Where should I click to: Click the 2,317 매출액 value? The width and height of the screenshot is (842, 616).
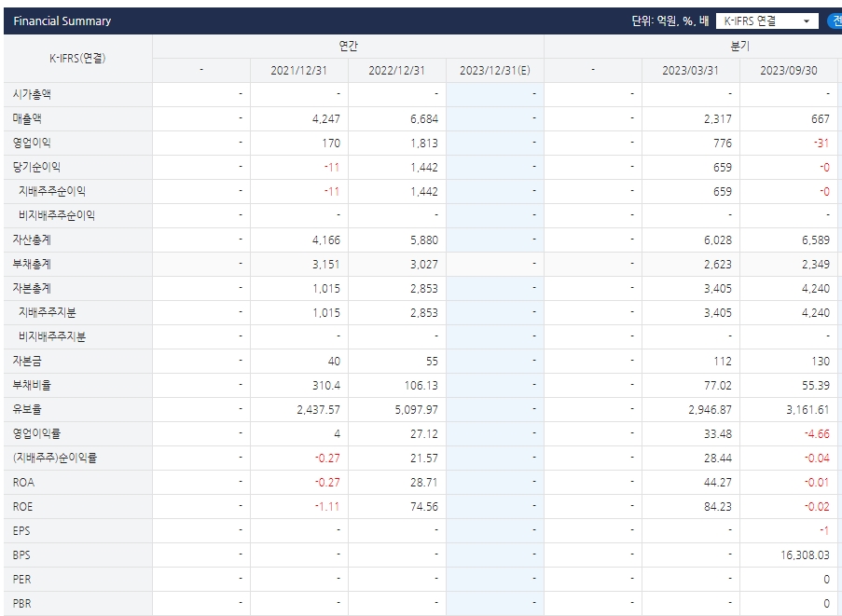[718, 118]
